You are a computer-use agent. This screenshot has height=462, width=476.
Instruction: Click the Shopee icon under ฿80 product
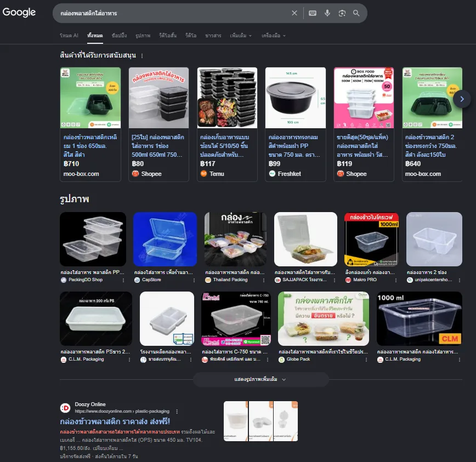(135, 174)
